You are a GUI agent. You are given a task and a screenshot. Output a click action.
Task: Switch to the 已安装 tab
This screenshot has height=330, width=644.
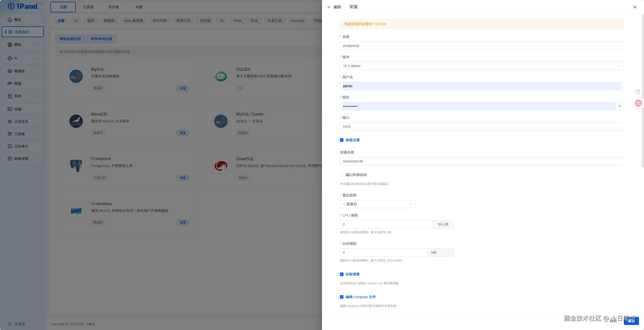(88, 7)
